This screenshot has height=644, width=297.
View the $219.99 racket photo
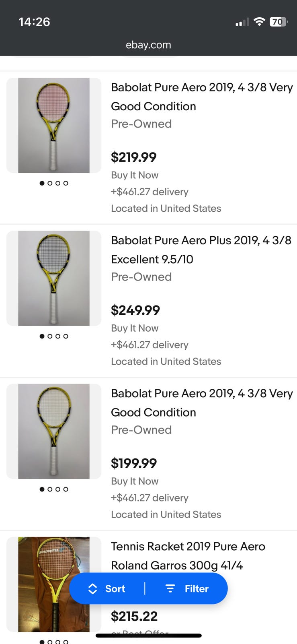(54, 125)
